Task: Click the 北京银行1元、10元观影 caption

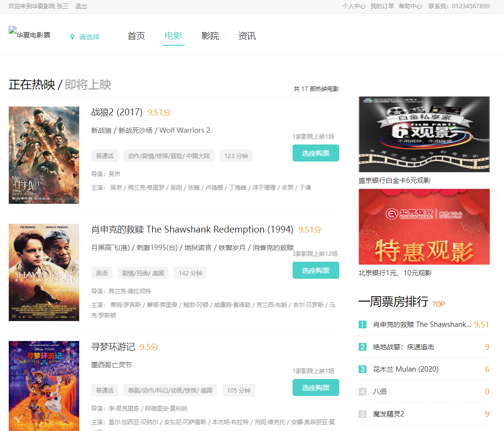Action: (395, 273)
